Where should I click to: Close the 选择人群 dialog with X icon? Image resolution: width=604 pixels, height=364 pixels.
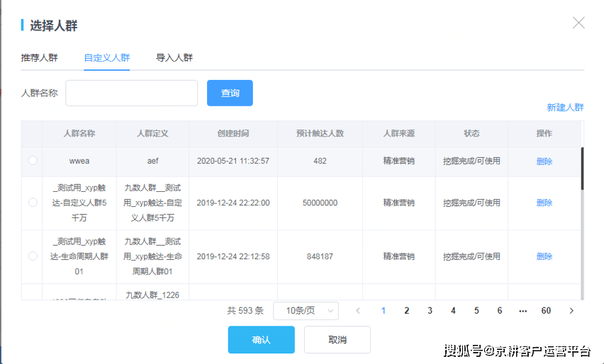point(578,23)
